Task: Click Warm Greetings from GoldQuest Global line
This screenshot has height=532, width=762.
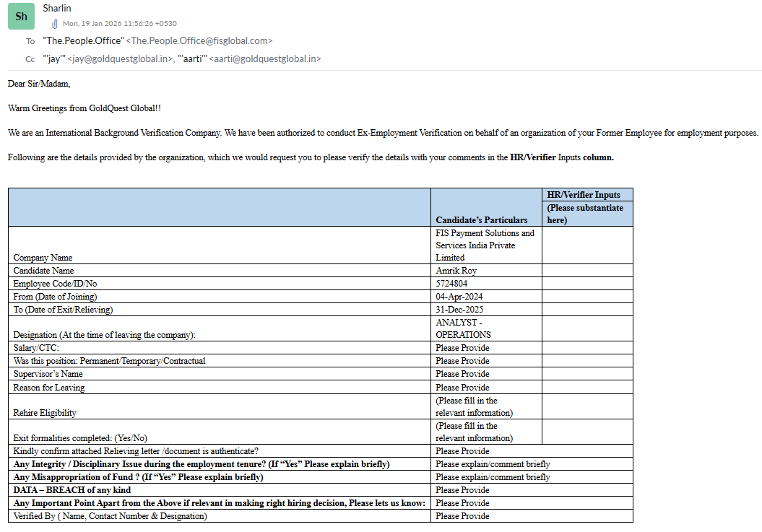Action: pos(84,108)
